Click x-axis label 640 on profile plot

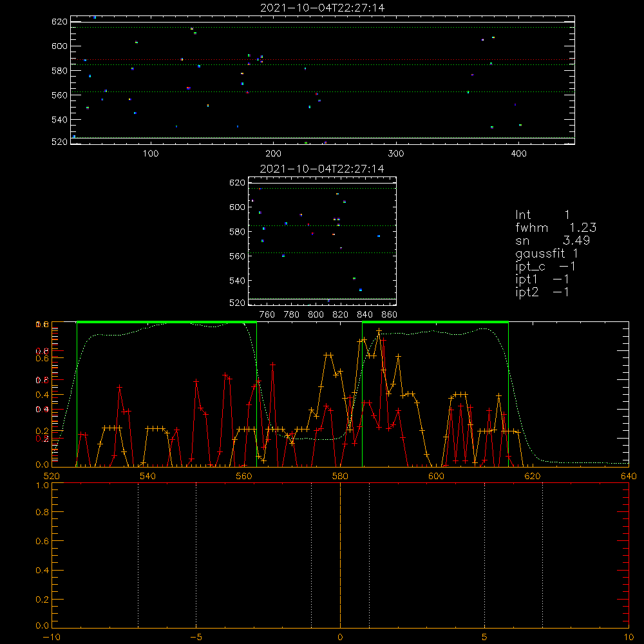(629, 477)
